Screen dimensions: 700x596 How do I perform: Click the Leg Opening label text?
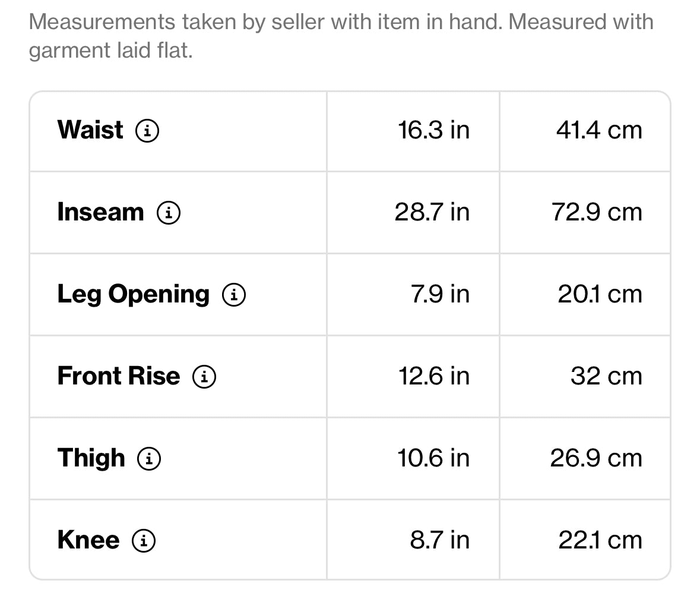pos(133,294)
